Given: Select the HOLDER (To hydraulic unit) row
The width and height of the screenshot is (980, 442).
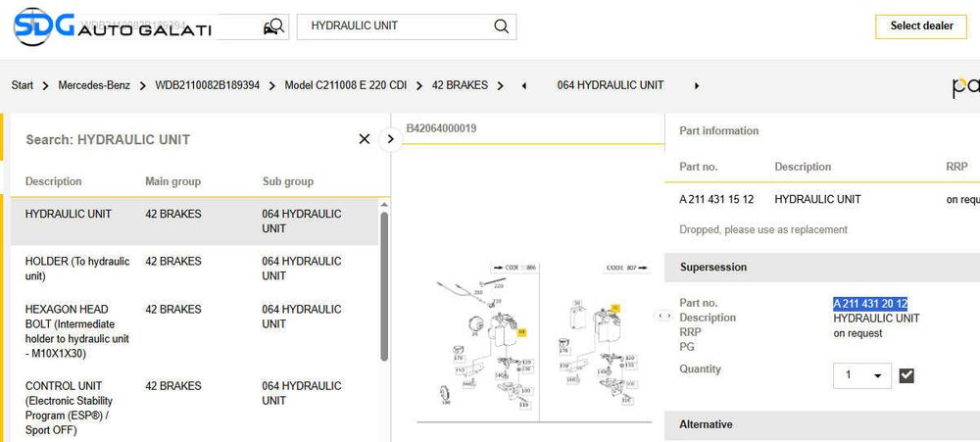Looking at the screenshot, I should tap(194, 269).
